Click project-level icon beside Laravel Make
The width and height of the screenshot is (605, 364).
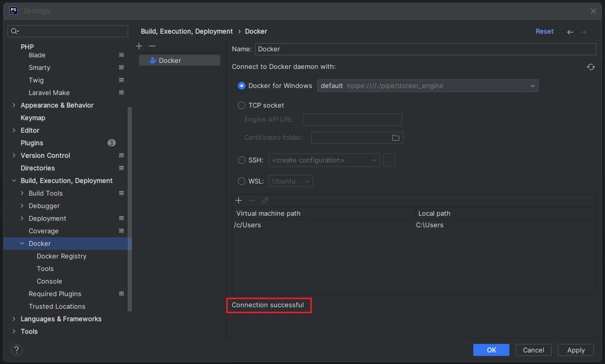click(x=121, y=93)
